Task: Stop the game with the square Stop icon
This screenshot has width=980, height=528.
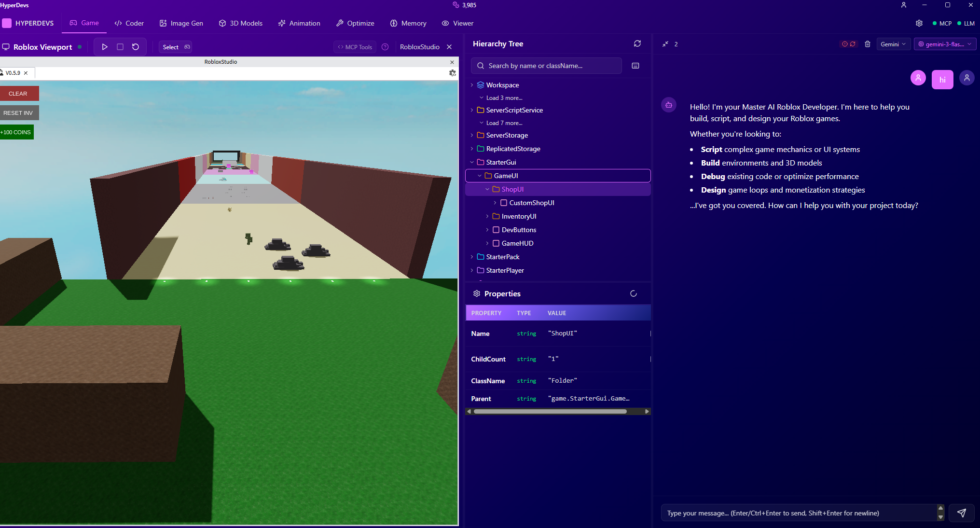Action: (x=120, y=47)
